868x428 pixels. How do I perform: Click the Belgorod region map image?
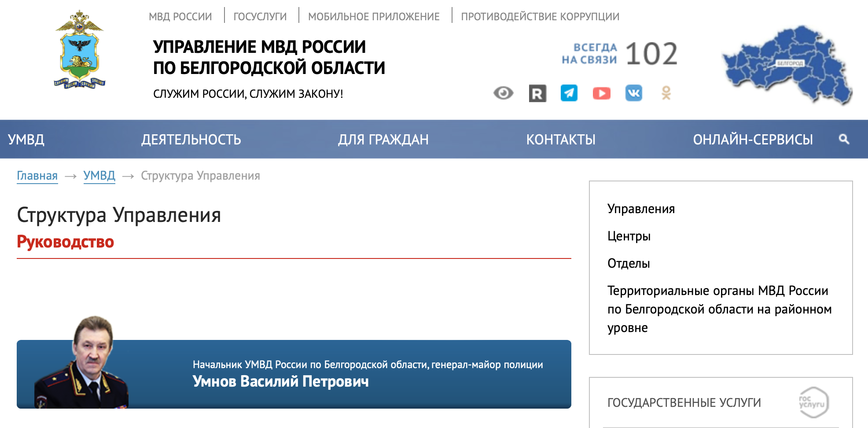[x=787, y=65]
